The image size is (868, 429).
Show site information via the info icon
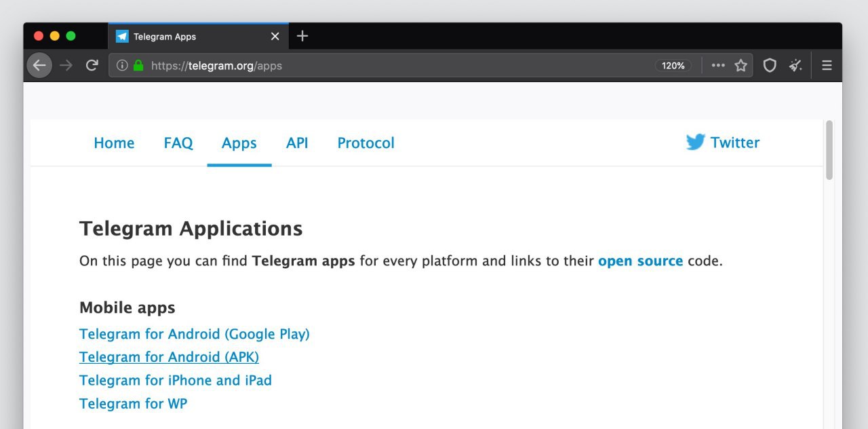(122, 66)
